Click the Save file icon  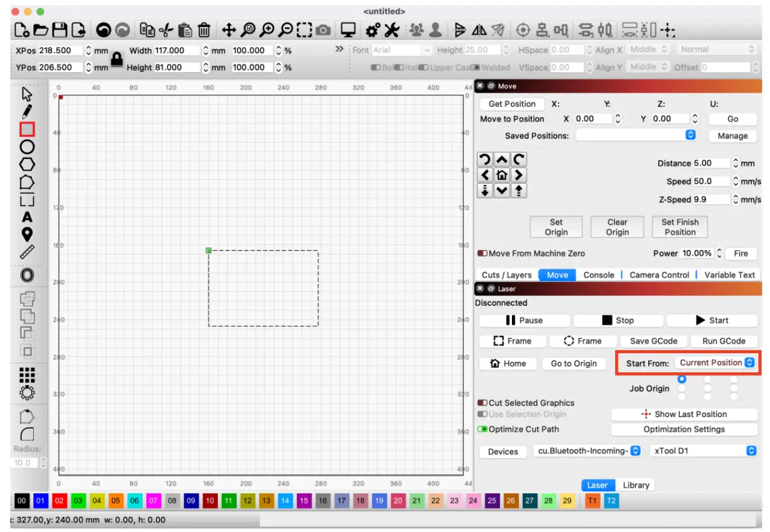click(x=59, y=30)
